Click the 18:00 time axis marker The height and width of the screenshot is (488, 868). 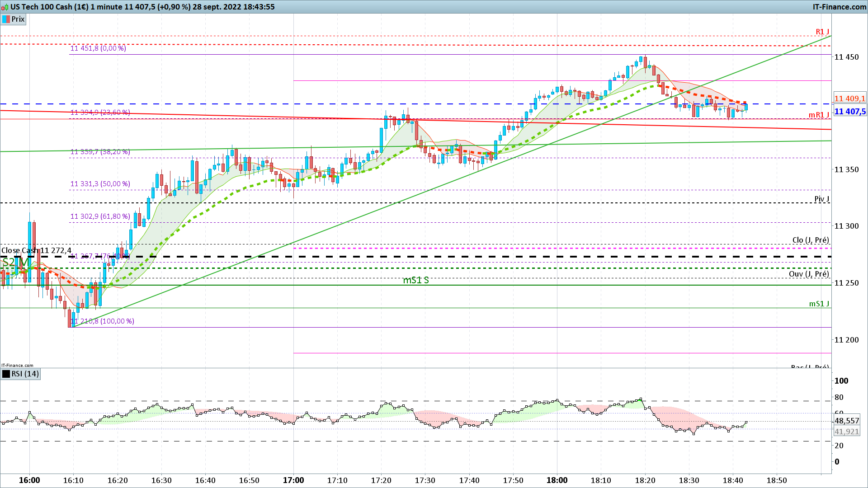click(x=557, y=480)
